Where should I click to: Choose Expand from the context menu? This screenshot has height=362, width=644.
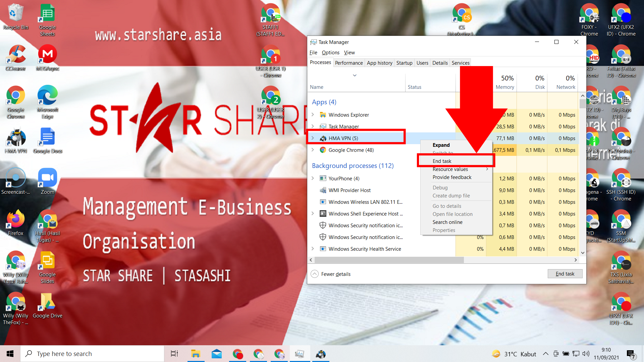[456, 145]
